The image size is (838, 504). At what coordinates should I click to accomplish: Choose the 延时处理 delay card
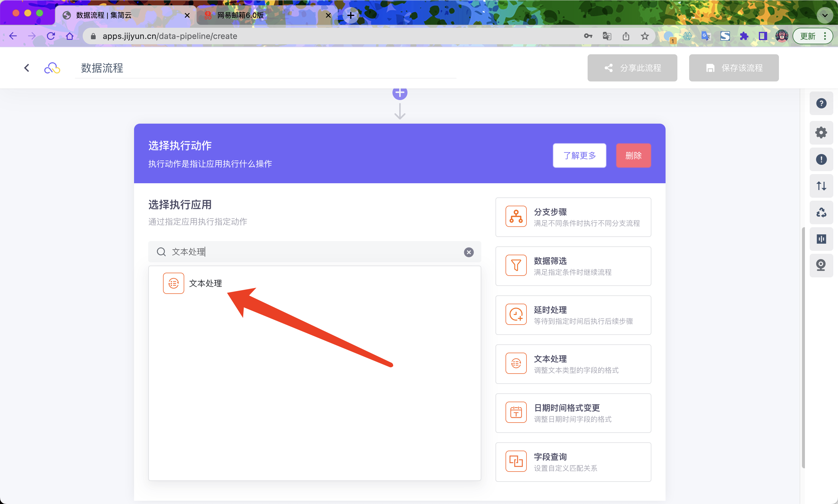click(x=573, y=315)
